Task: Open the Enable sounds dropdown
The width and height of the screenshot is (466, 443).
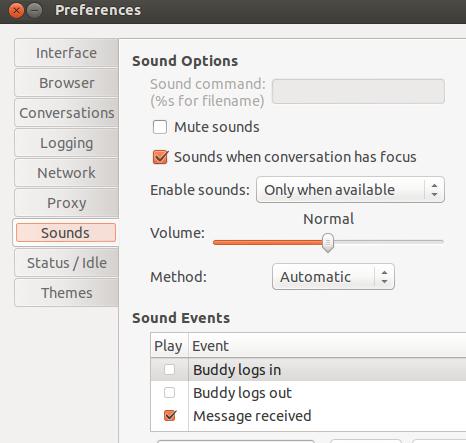Action: point(350,190)
